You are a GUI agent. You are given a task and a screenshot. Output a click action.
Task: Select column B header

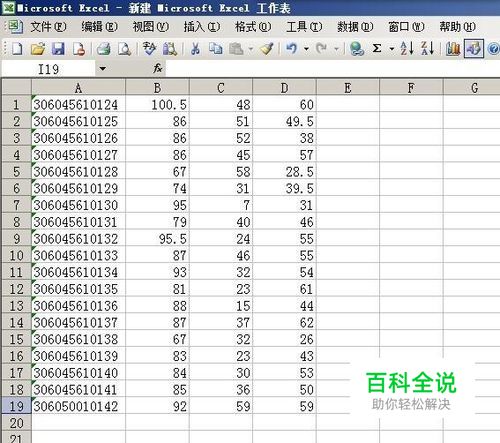(157, 87)
